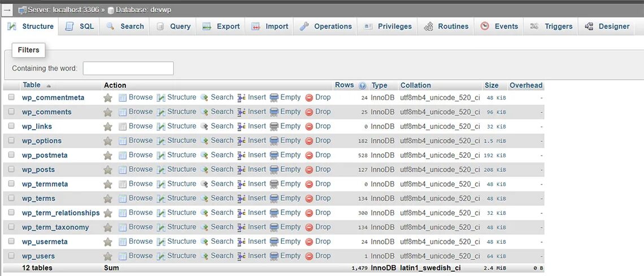The width and height of the screenshot is (644, 276).
Task: Click Browse icon in wp_termmeta row
Action: click(x=123, y=184)
